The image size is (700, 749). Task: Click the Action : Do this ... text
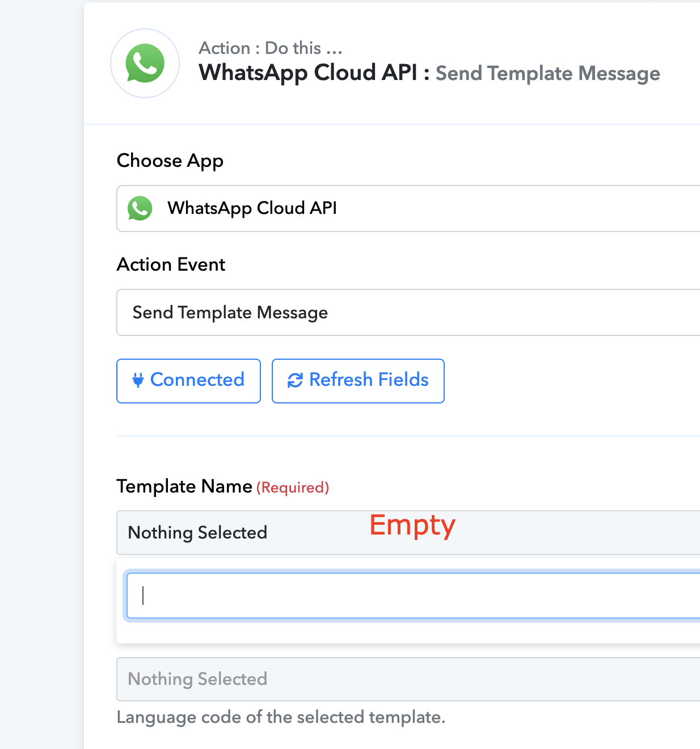(x=271, y=48)
